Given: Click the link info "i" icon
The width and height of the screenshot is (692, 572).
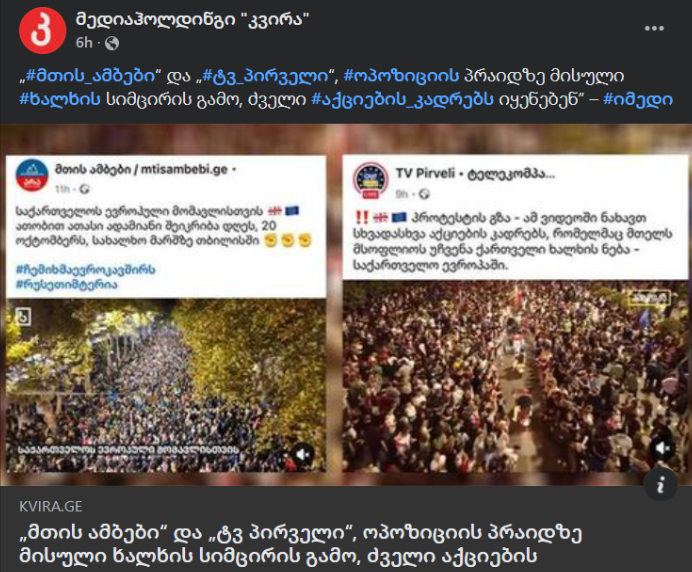Looking at the screenshot, I should (x=661, y=485).
